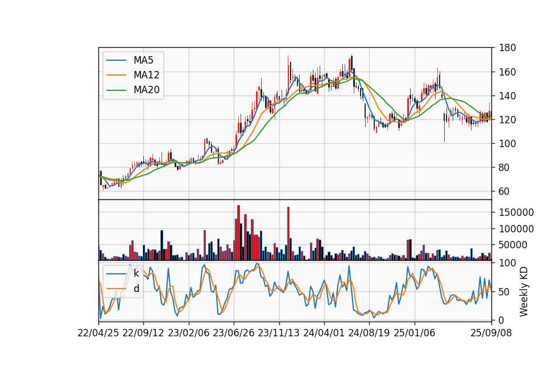
Task: Click the 23/06/26 date tick label
Action: pos(234,333)
